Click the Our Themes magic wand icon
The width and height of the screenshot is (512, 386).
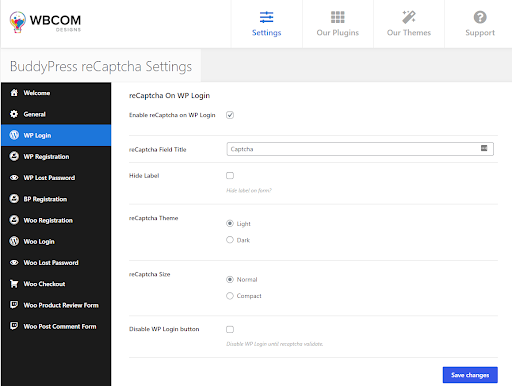(x=409, y=17)
